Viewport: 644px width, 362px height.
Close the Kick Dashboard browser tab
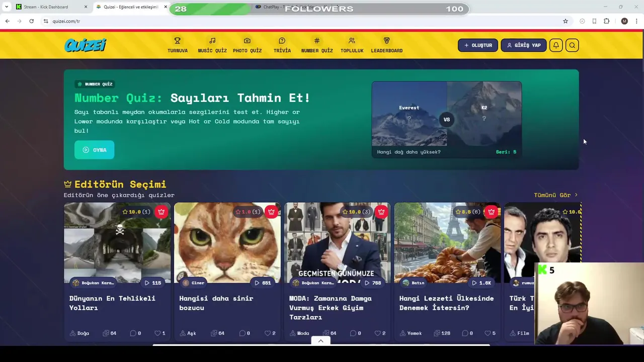tap(86, 7)
